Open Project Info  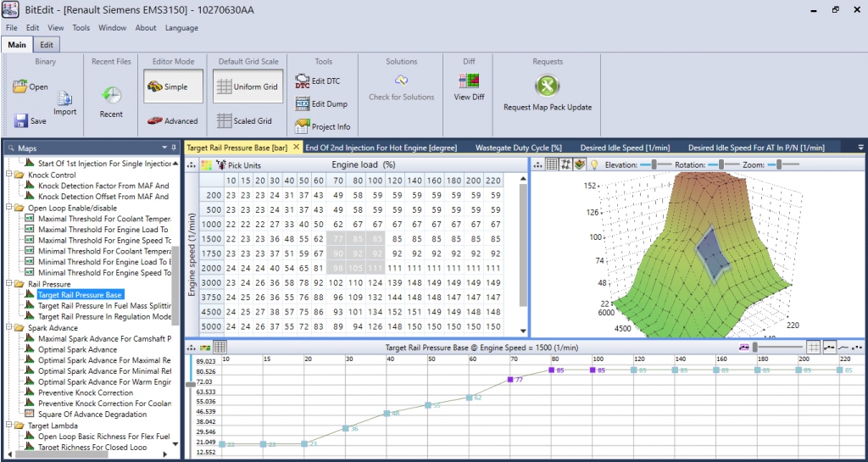click(x=303, y=126)
